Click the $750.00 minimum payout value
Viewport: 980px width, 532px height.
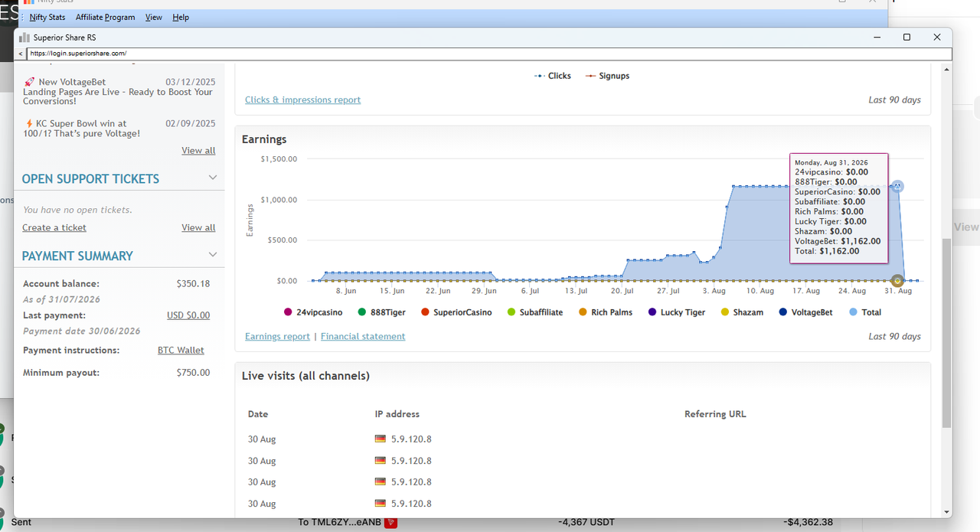(x=193, y=373)
